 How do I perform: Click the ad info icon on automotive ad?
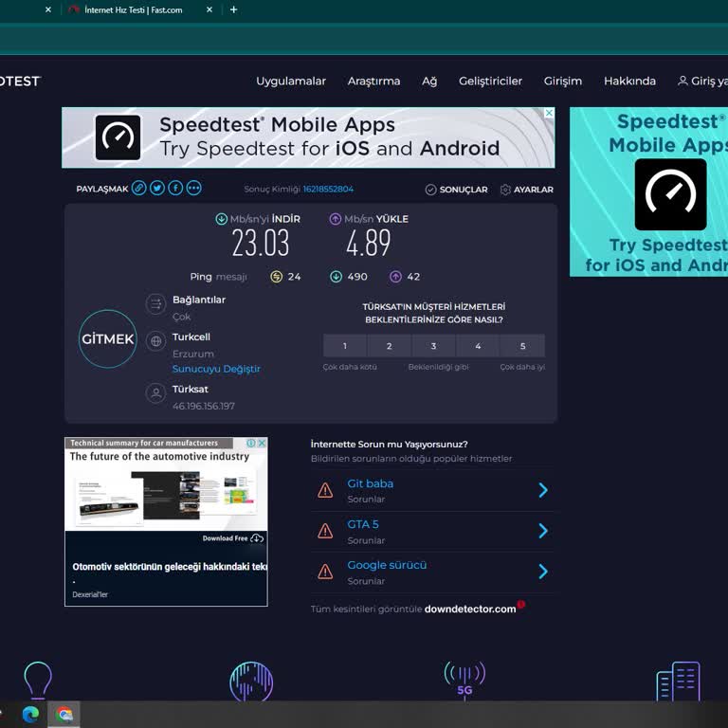tap(251, 443)
